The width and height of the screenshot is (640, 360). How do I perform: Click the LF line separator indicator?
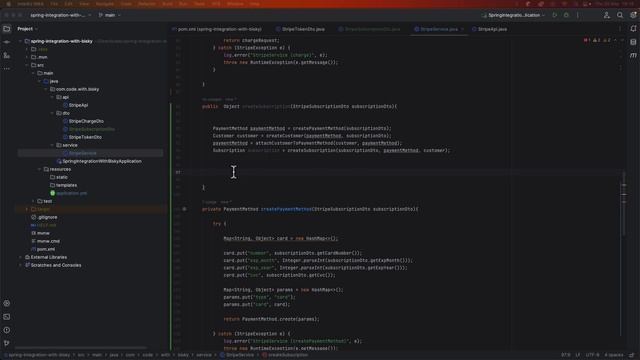pos(578,355)
